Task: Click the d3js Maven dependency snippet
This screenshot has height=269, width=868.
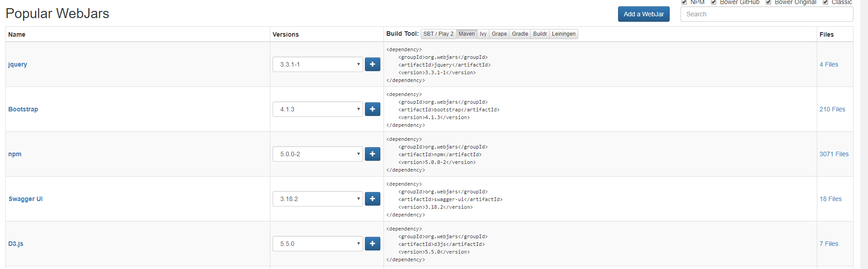Action: 437,244
